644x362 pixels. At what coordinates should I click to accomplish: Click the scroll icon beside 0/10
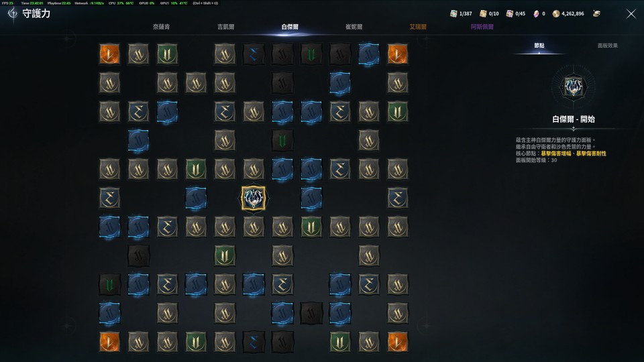483,13
